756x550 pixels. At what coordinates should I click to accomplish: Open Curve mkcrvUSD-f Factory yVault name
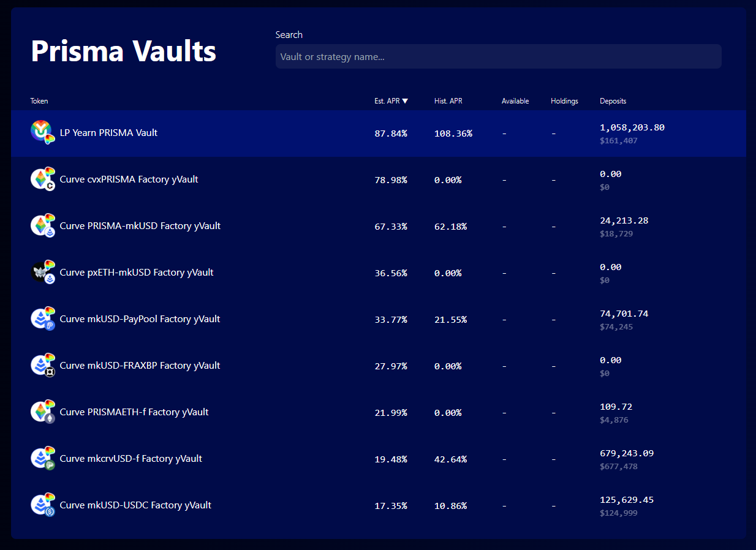point(130,459)
